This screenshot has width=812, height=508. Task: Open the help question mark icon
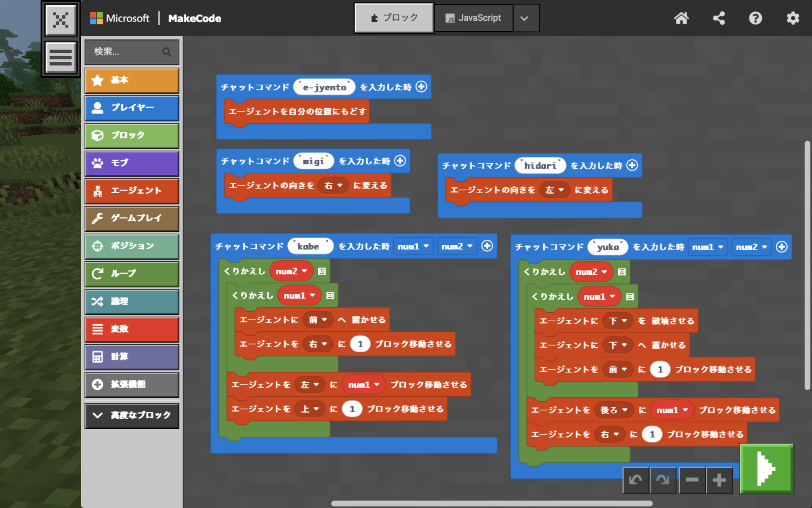coord(756,18)
